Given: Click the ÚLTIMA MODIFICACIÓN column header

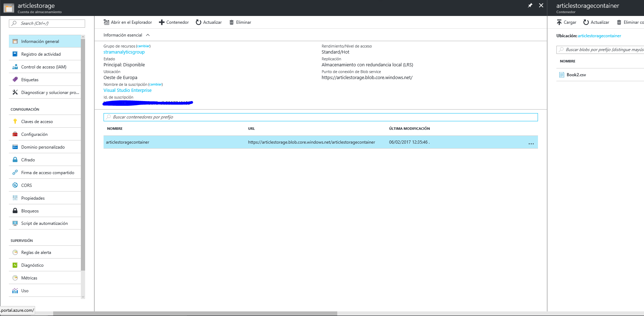Looking at the screenshot, I should [x=410, y=129].
